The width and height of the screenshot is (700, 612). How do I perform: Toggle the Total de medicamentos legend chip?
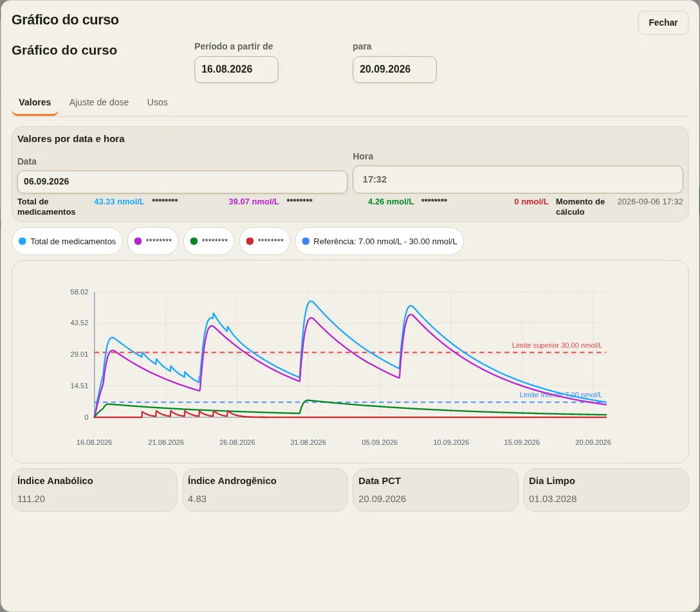67,241
